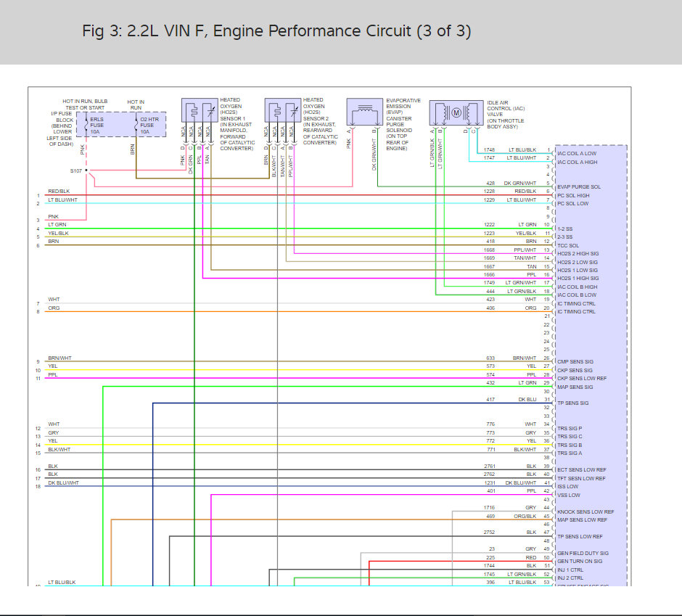Click circuit number 1666
This screenshot has width=682, height=616.
[489, 275]
